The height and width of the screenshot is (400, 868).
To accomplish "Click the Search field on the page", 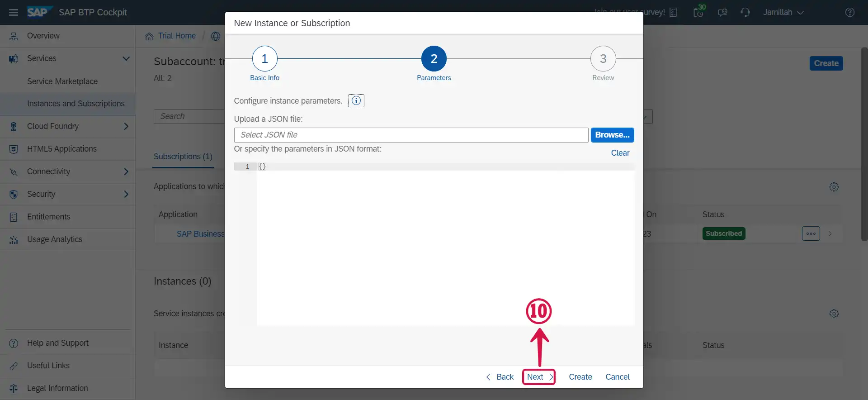I will pos(189,116).
